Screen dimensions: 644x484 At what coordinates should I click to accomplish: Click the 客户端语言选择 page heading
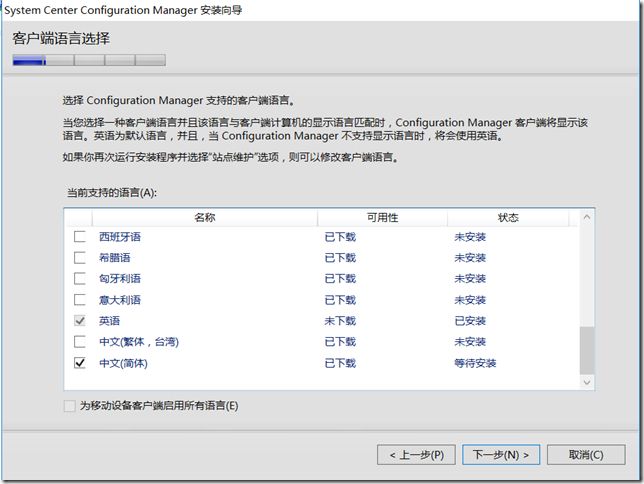pos(61,38)
